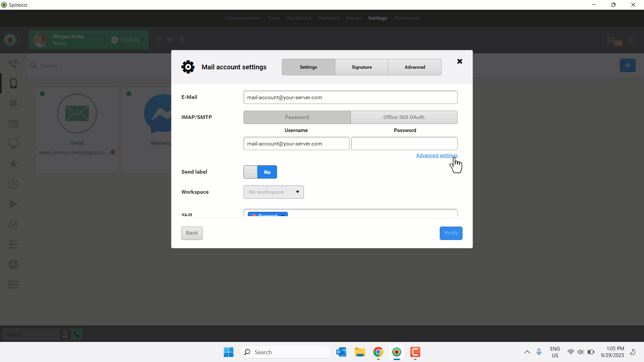
Task: Expand the No workspace dropdown
Action: [273, 192]
